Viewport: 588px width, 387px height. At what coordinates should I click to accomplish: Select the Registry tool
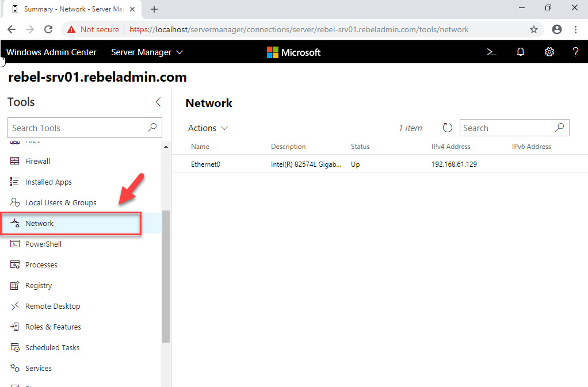38,285
